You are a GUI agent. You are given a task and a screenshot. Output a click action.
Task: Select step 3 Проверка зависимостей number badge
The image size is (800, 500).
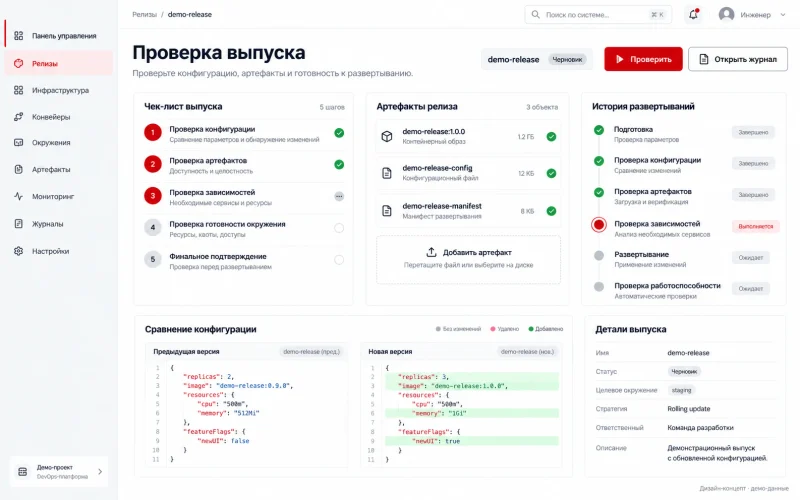coord(153,196)
